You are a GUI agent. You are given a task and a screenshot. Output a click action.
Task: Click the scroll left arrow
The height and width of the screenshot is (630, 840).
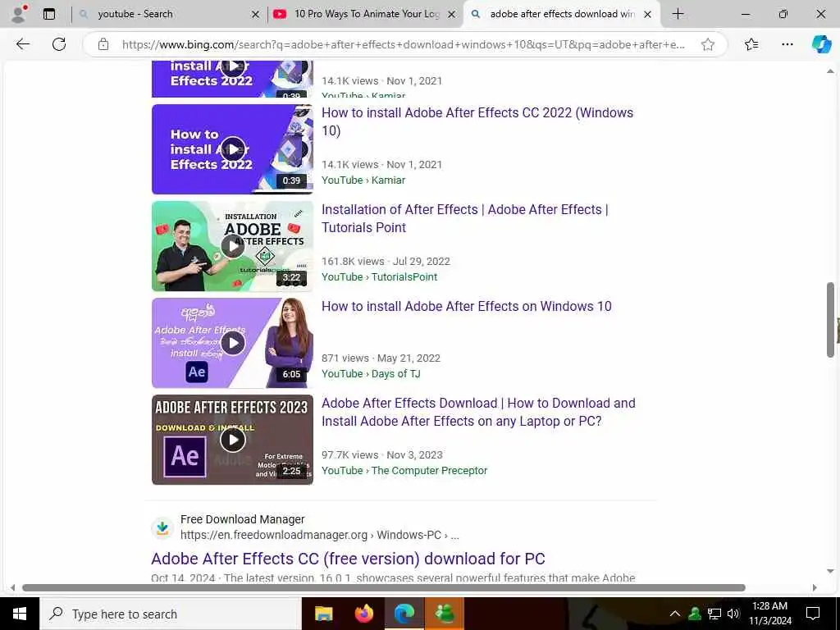[x=13, y=587]
